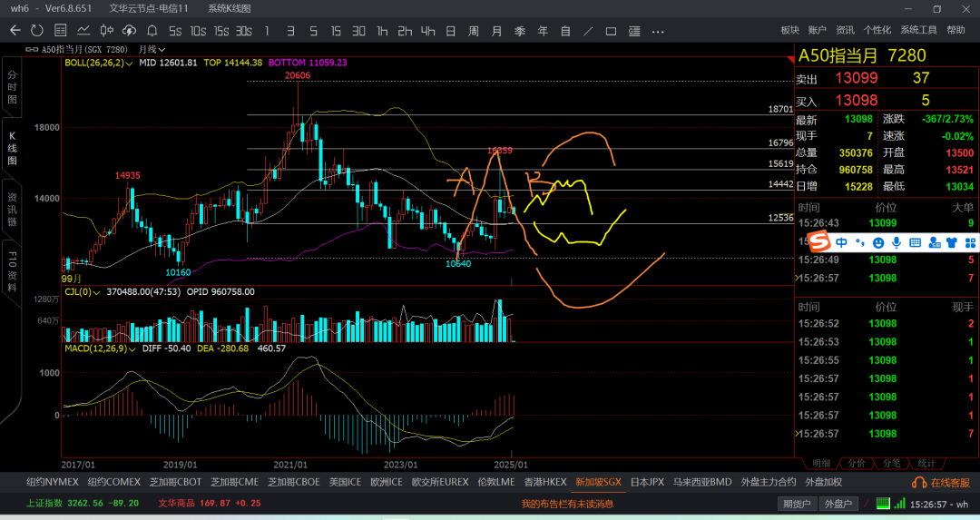Pick the line drawing tool
Viewport: 980px width, 520px height.
(588, 31)
